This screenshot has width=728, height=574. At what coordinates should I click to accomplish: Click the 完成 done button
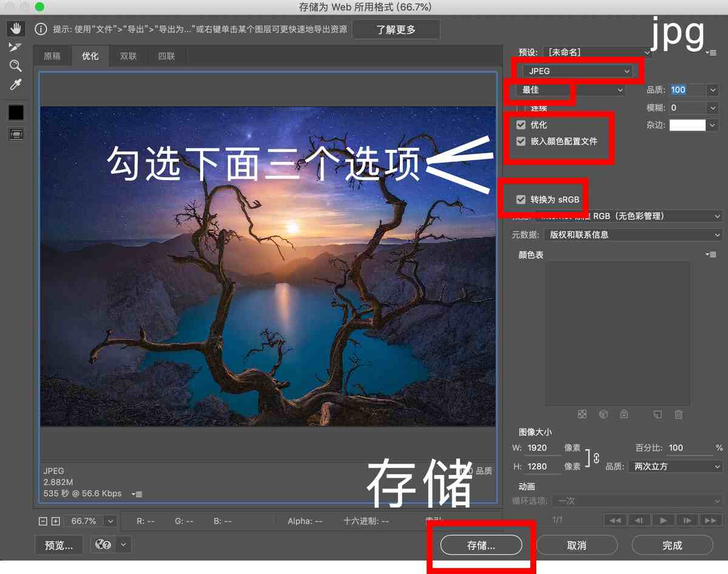672,545
